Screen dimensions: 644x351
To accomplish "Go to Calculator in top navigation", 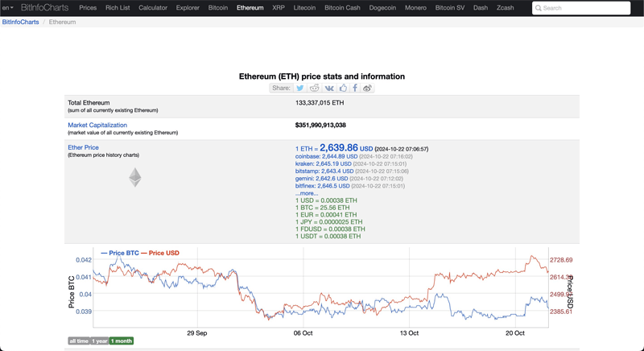I will click(153, 8).
